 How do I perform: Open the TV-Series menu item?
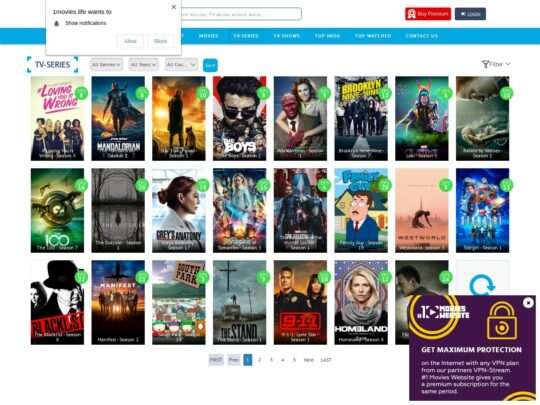(246, 36)
